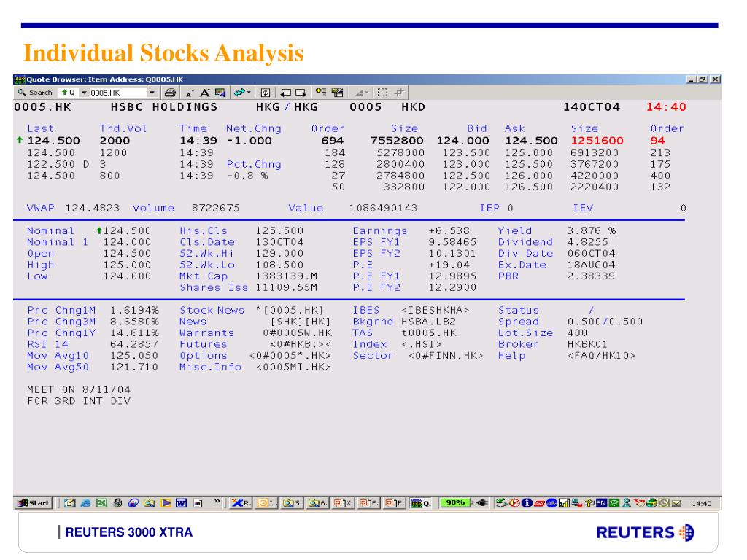Switch to the 'X.' PowerPoint taskbar button
This screenshot has width=747, height=560.
[343, 503]
